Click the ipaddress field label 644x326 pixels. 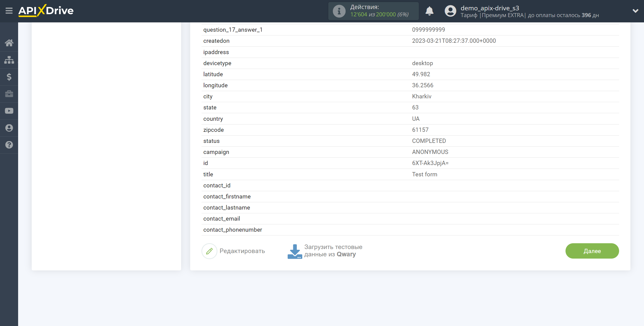(x=216, y=52)
